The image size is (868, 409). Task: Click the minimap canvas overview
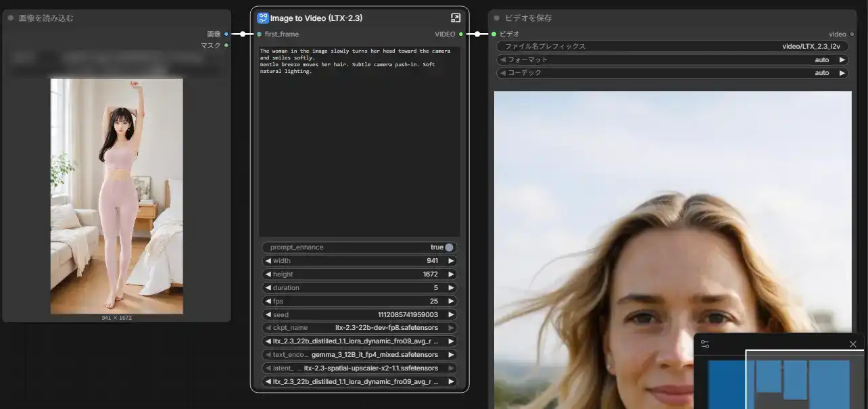[x=779, y=381]
